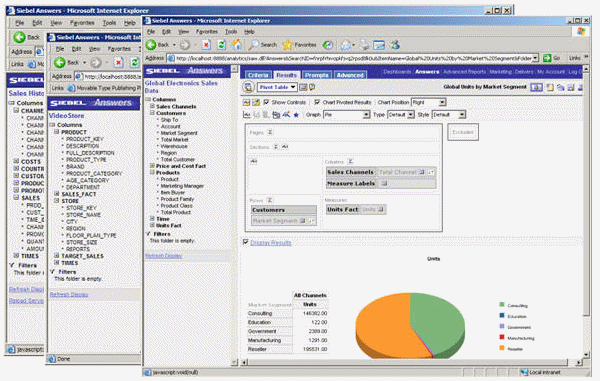Open the Chart Position dropdown
600x381 pixels.
(x=429, y=102)
